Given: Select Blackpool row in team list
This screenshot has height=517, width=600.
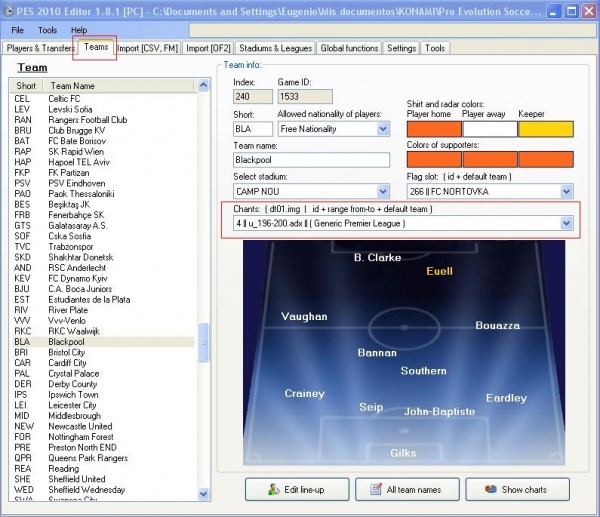Looking at the screenshot, I should point(103,342).
